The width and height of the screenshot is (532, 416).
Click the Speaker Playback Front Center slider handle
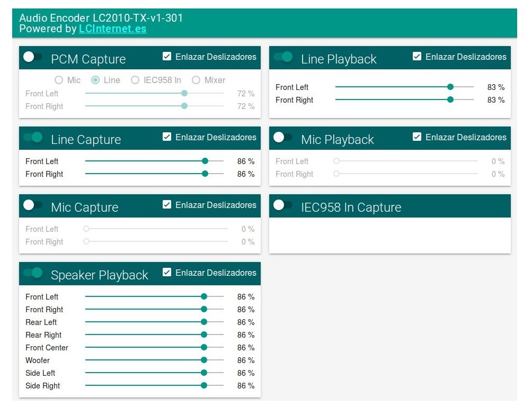coord(204,347)
